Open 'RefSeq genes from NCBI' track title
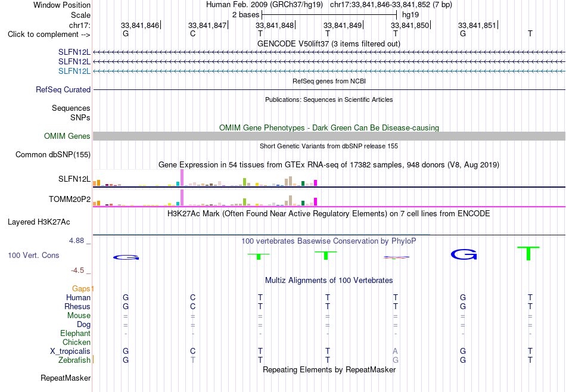This screenshot has width=566, height=392. [x=329, y=81]
